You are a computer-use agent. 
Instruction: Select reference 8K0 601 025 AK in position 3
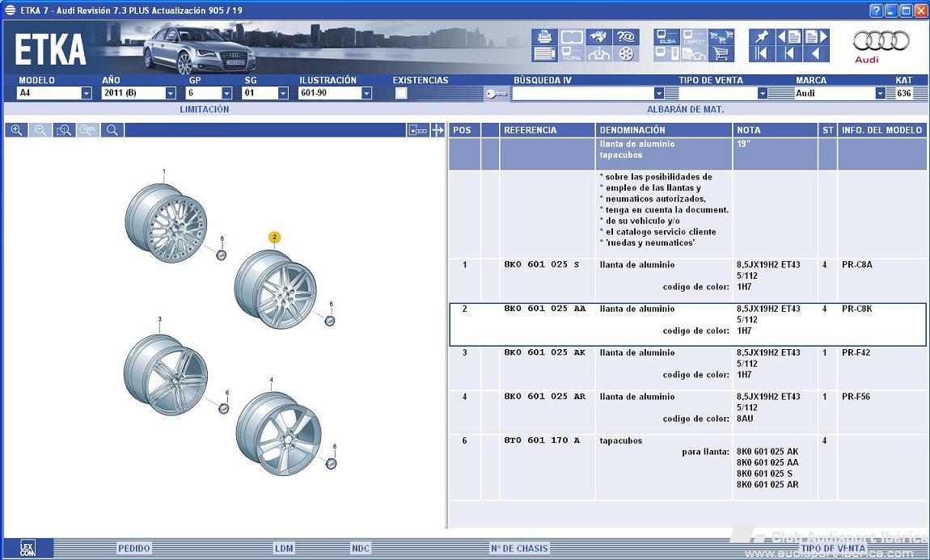pos(544,352)
